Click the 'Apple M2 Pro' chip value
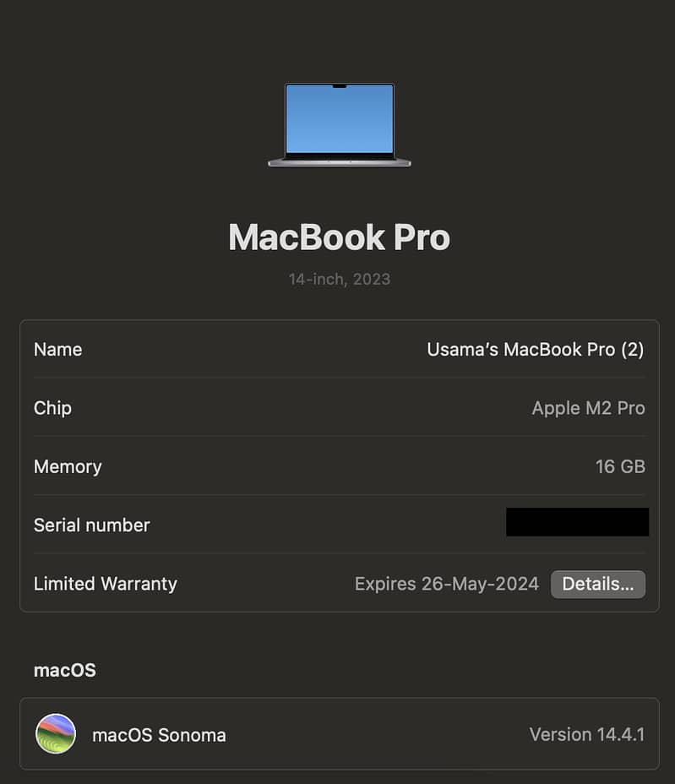This screenshot has height=784, width=675. point(589,408)
